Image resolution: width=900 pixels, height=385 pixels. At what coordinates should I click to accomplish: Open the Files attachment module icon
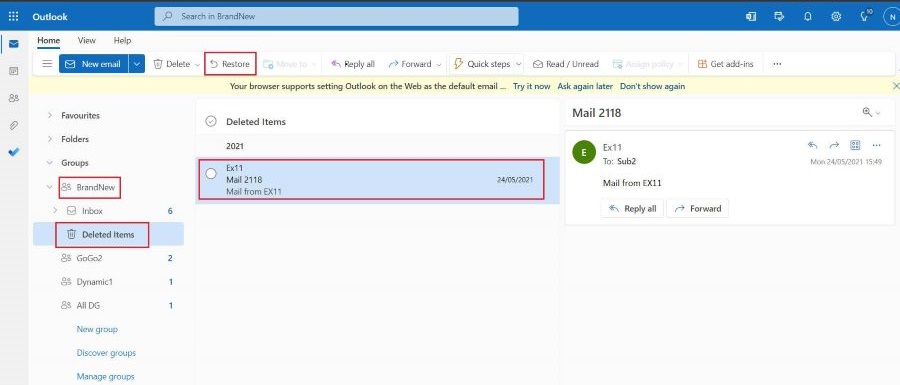point(13,125)
